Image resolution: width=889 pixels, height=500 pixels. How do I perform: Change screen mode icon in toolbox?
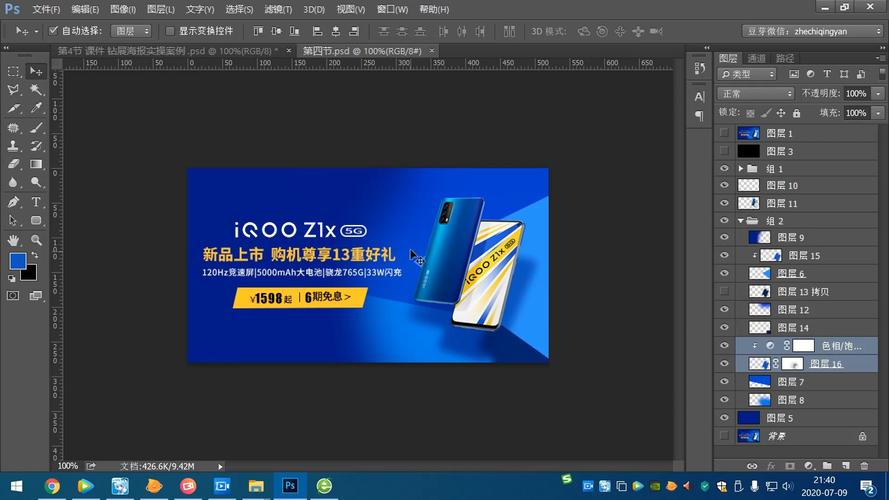[36, 295]
